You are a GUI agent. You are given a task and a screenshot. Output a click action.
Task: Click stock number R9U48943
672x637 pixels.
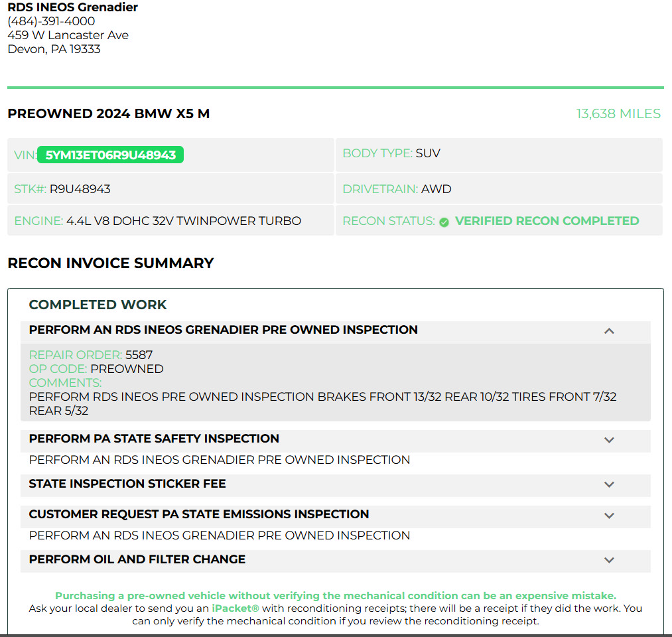(80, 189)
